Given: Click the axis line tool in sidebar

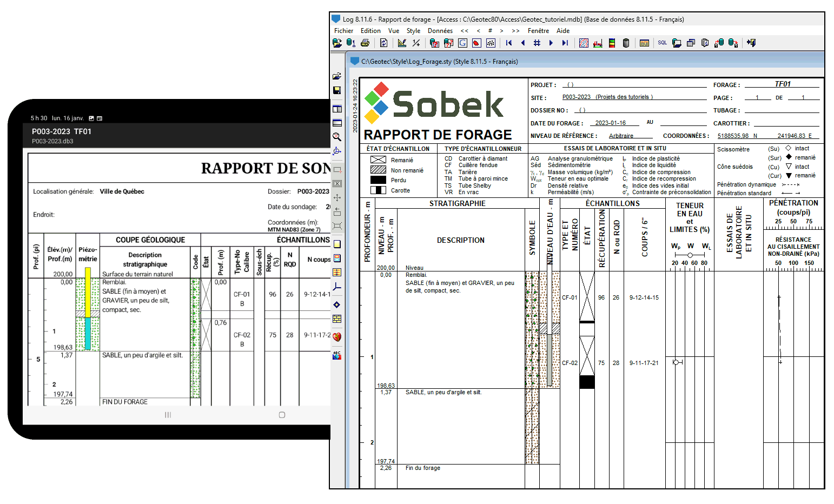Looking at the screenshot, I should (337, 286).
